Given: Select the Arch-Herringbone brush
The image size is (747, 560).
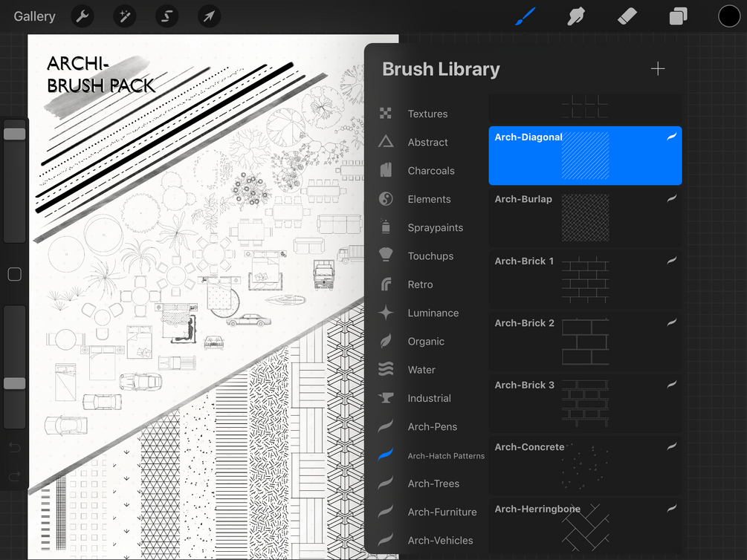Looking at the screenshot, I should point(585,527).
